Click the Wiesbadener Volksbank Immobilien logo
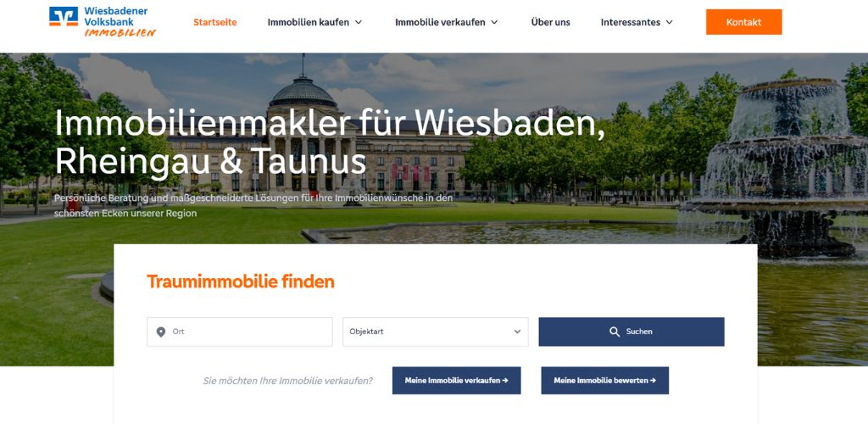Screen dimensions: 868x424 (103, 21)
